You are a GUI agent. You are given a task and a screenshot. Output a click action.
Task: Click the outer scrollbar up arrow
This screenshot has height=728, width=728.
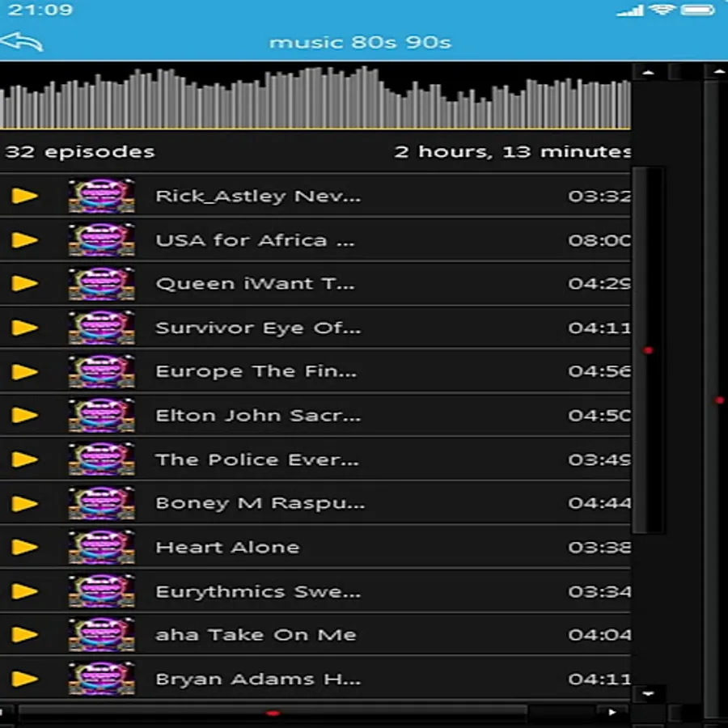click(x=718, y=72)
